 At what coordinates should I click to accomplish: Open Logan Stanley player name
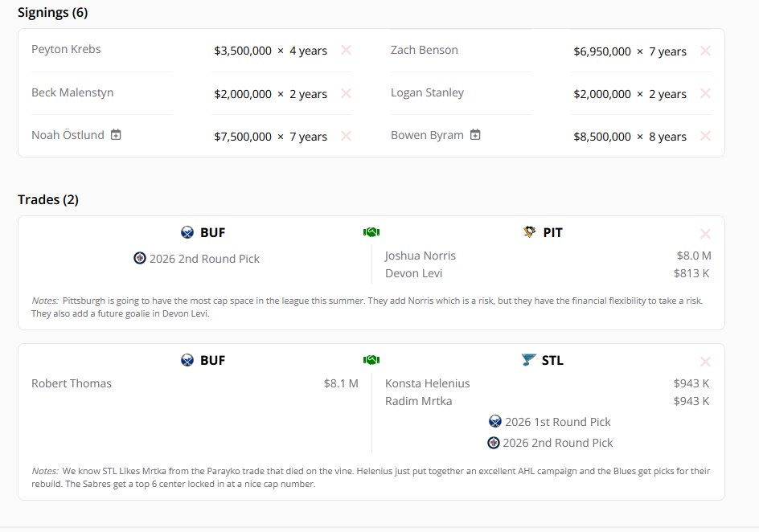(428, 92)
